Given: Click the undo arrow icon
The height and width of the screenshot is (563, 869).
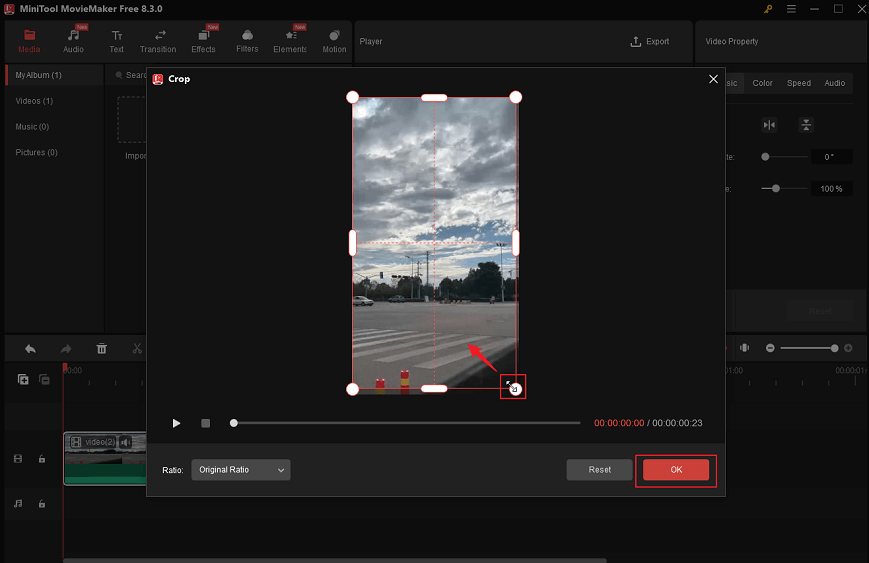Looking at the screenshot, I should pos(30,349).
